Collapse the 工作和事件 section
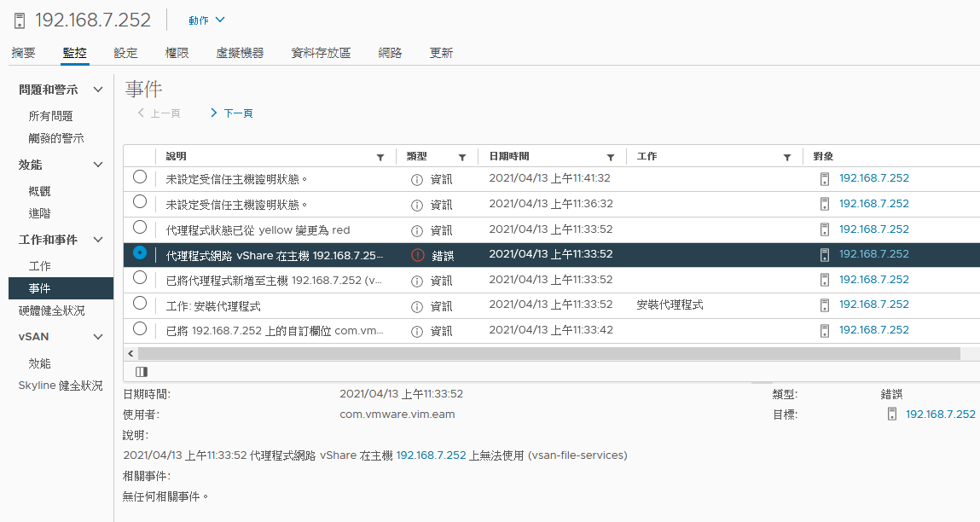This screenshot has height=522, width=980. 98,240
